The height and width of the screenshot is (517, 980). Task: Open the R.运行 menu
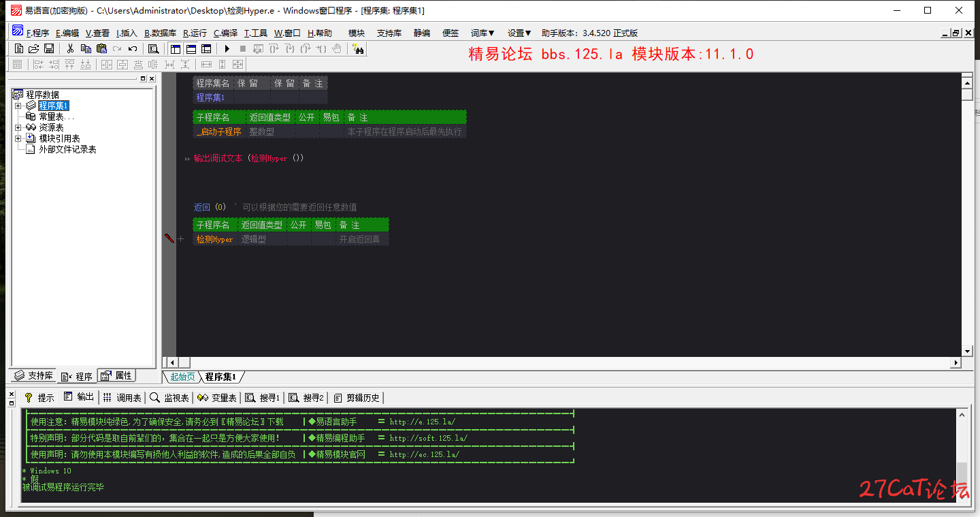[x=195, y=33]
